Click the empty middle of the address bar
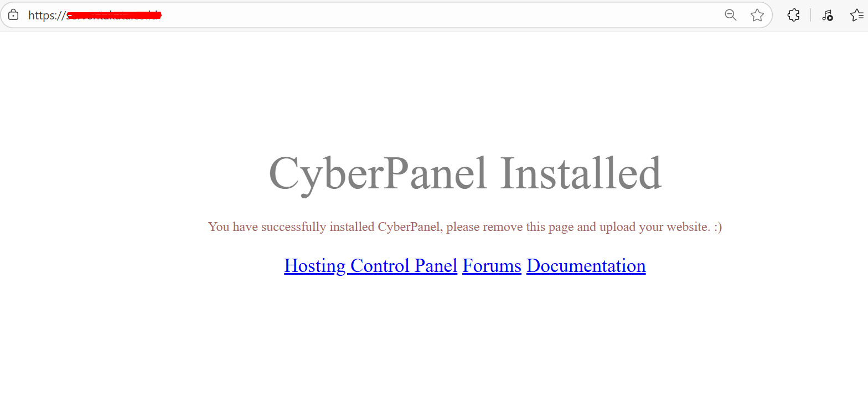This screenshot has height=411, width=868. [x=443, y=15]
